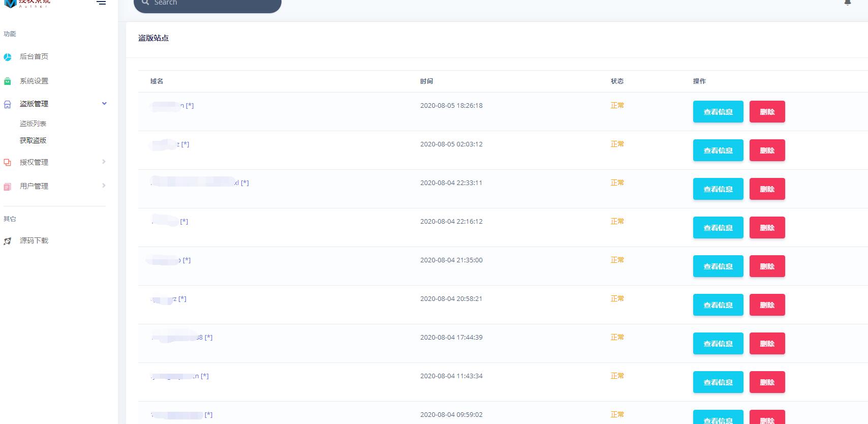This screenshot has width=868, height=424.
Task: Expand the 用户管理 menu arrow
Action: 104,186
